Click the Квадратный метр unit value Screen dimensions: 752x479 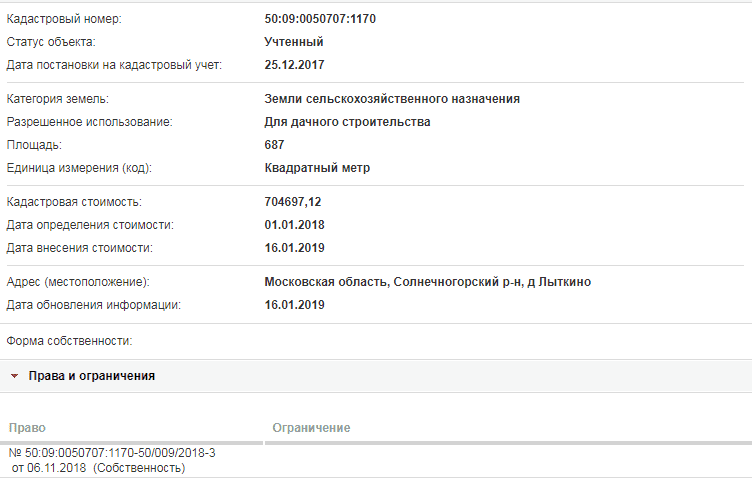coord(317,168)
